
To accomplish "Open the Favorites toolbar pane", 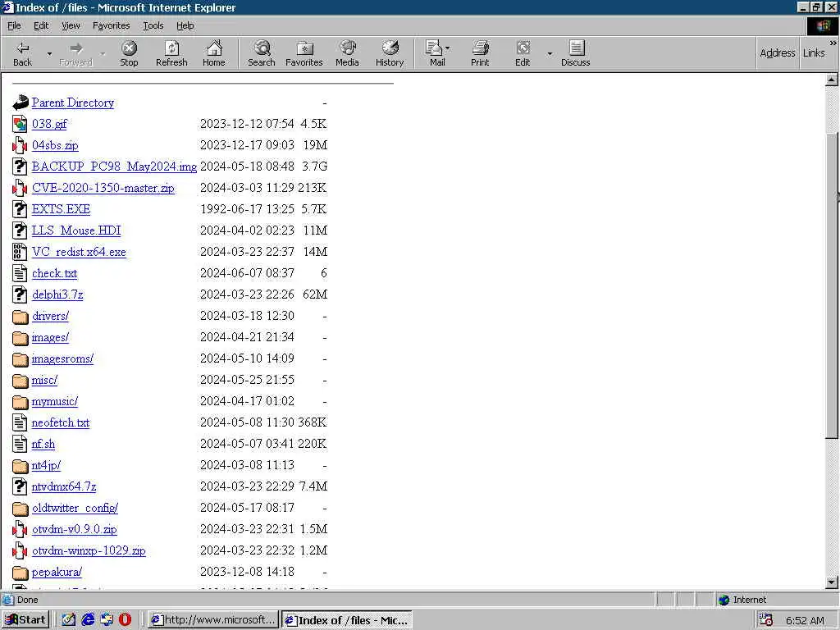I will tap(304, 53).
